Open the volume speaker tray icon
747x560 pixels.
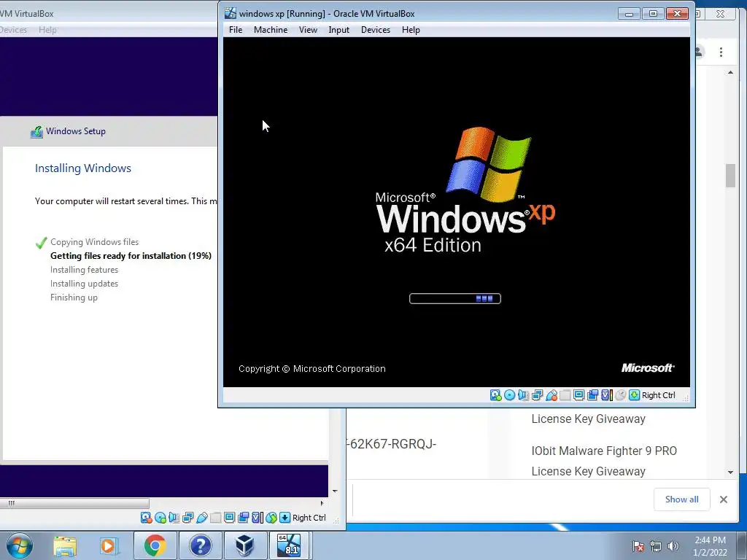(x=673, y=546)
